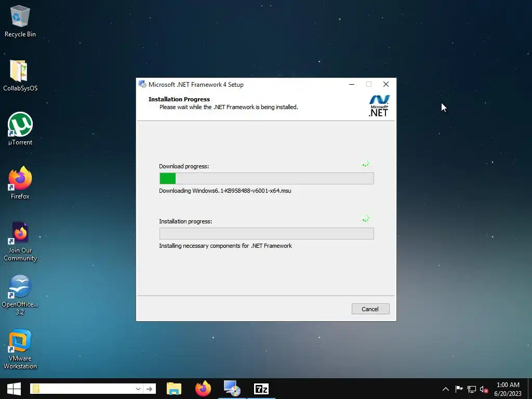Open the Recycle Bin desktop icon
The image size is (532, 399).
20,21
